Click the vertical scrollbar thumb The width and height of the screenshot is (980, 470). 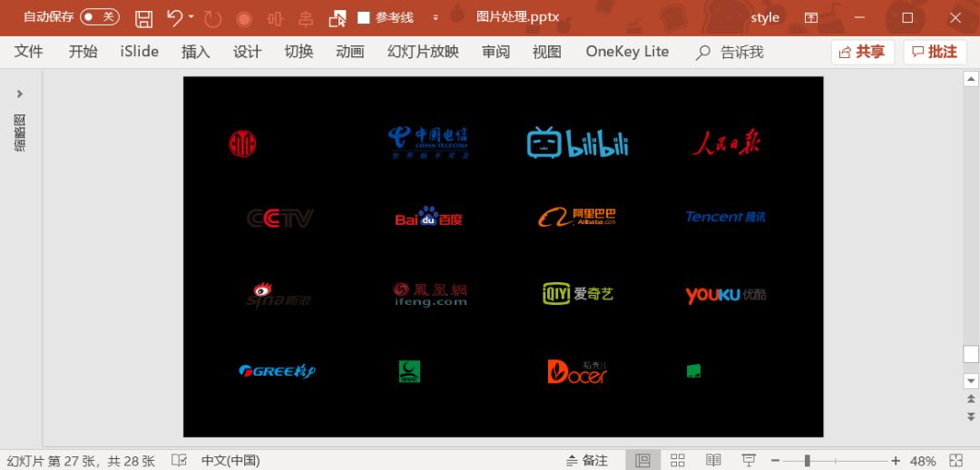[971, 355]
